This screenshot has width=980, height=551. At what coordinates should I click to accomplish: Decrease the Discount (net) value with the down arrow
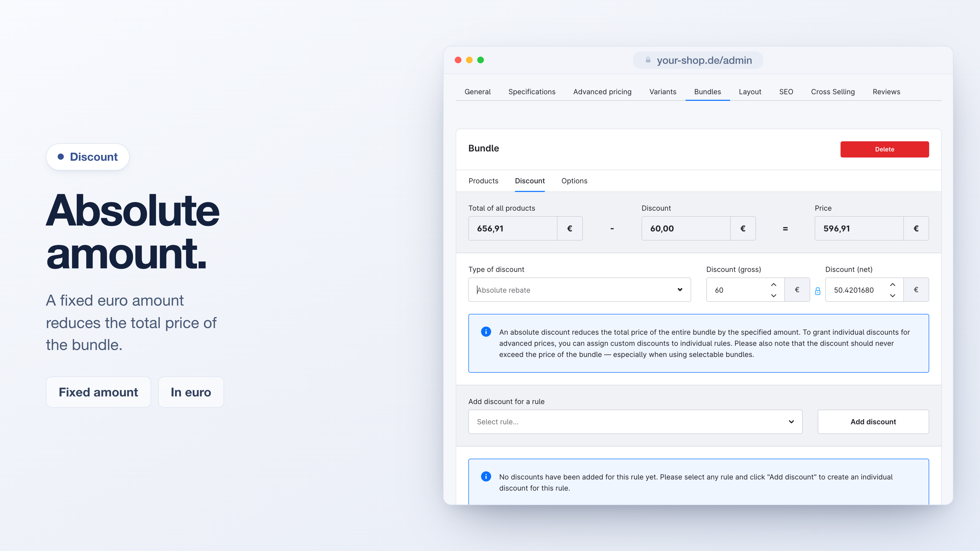coord(892,295)
